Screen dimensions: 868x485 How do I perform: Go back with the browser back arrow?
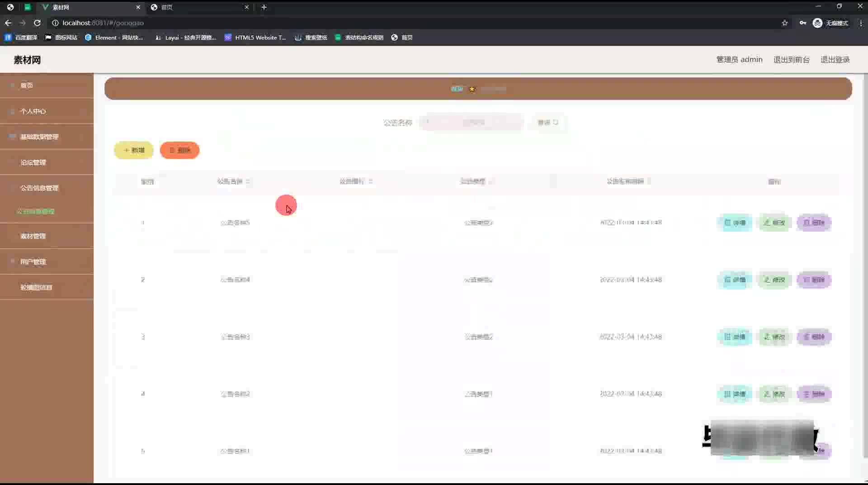pyautogui.click(x=8, y=23)
